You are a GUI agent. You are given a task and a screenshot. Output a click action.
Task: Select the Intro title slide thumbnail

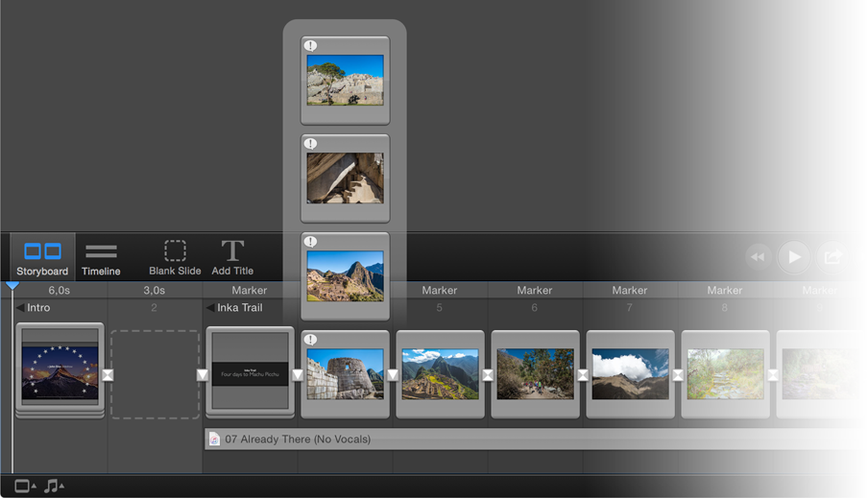[x=60, y=369]
